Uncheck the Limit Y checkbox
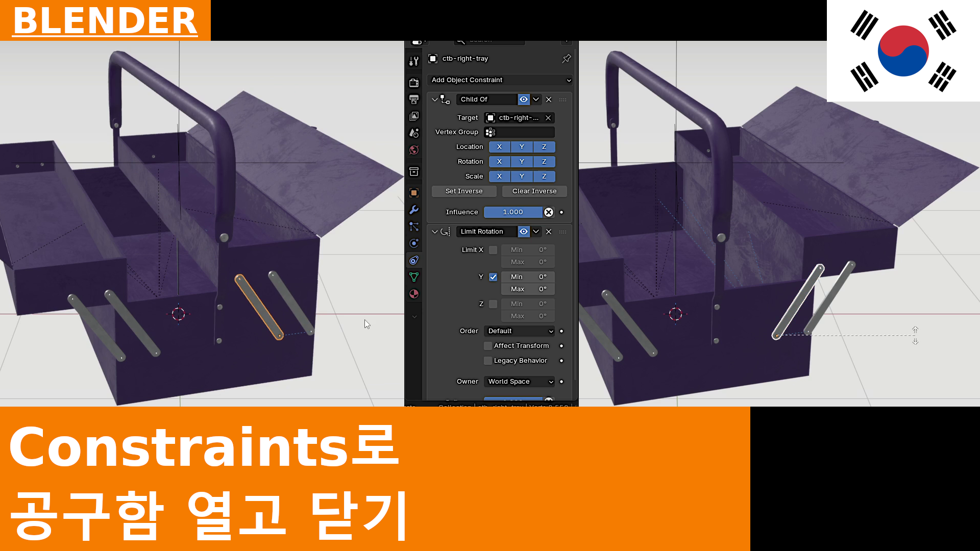The width and height of the screenshot is (980, 551). point(493,277)
